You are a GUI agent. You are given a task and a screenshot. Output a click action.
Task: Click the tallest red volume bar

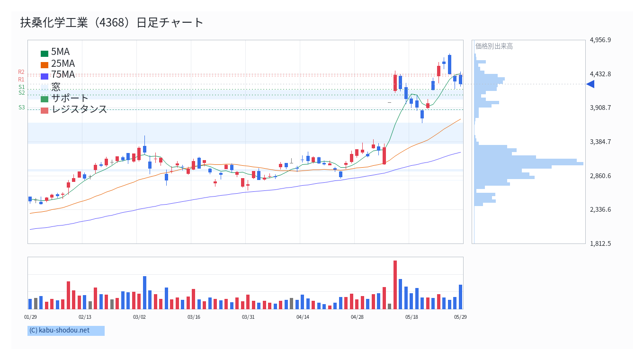pyautogui.click(x=395, y=285)
